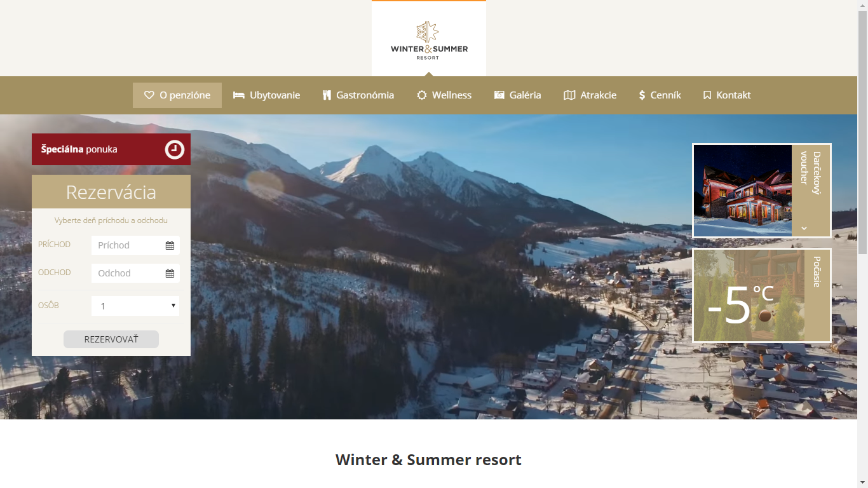Click the calendar icon in Príchod field
The image size is (868, 488).
point(170,245)
